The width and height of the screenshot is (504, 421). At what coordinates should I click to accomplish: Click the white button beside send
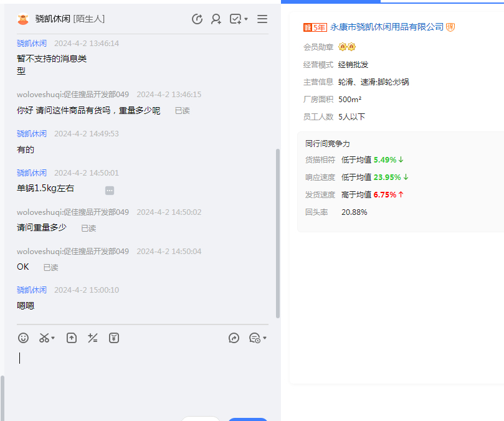201,419
